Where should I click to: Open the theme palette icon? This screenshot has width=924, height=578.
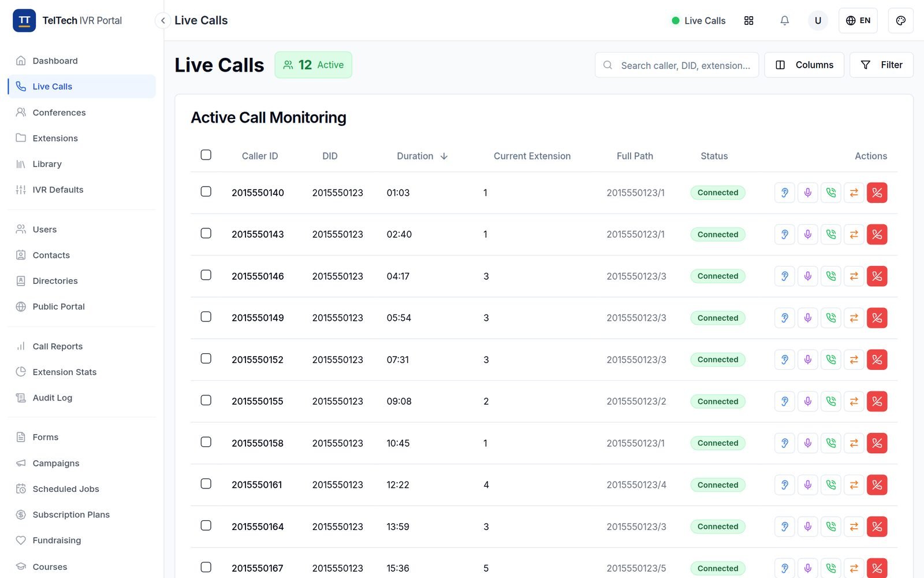pyautogui.click(x=900, y=21)
